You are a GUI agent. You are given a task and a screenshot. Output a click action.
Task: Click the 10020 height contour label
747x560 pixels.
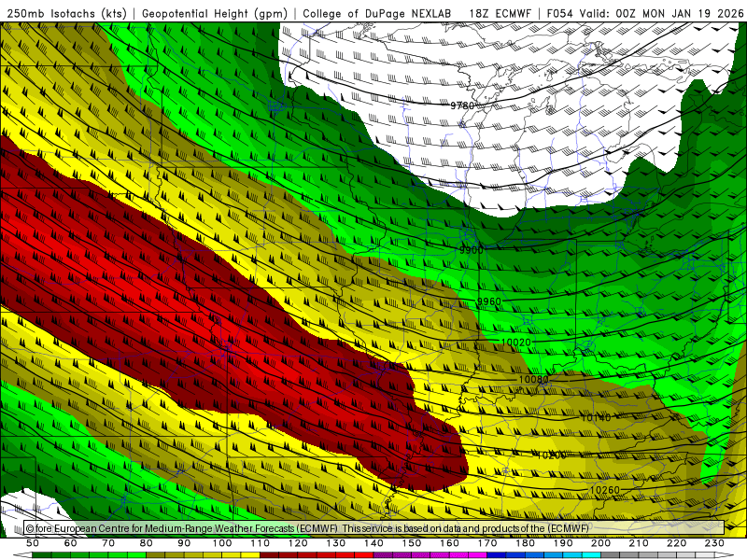pos(516,343)
